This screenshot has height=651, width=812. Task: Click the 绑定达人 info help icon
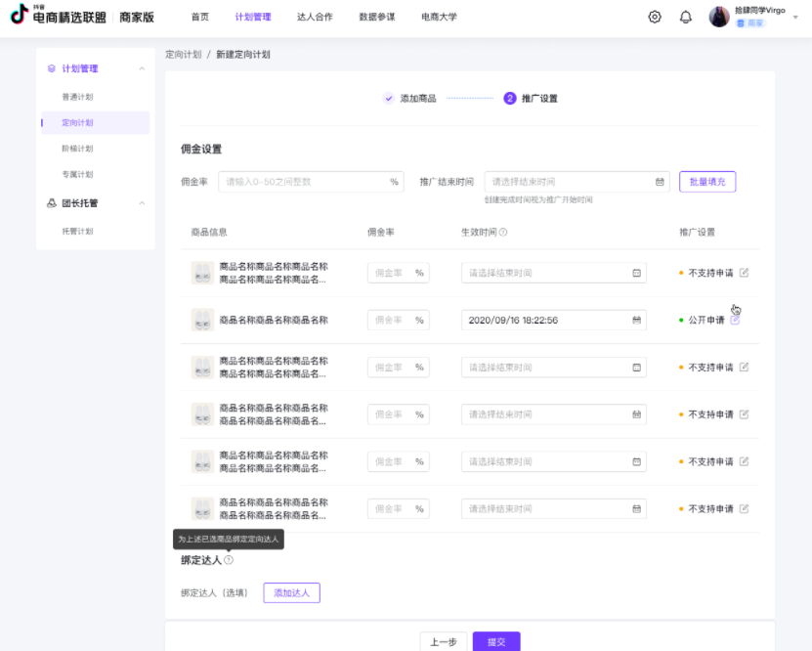coord(229,560)
